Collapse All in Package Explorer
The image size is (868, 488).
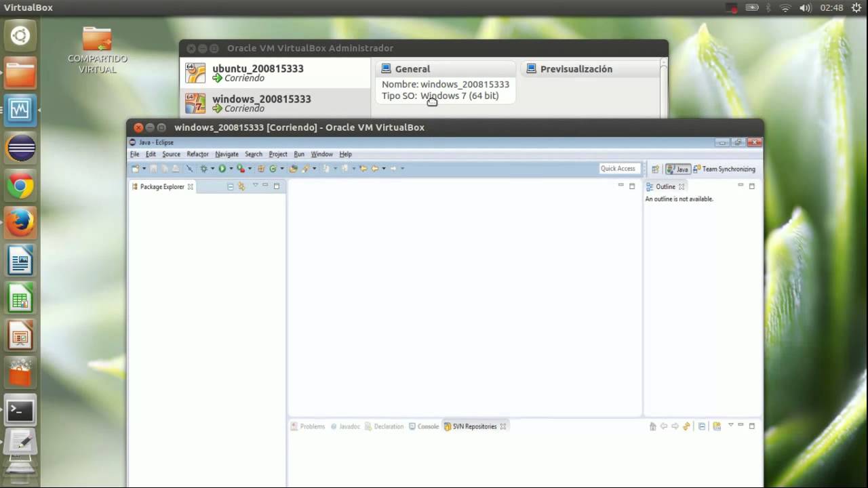click(x=231, y=186)
